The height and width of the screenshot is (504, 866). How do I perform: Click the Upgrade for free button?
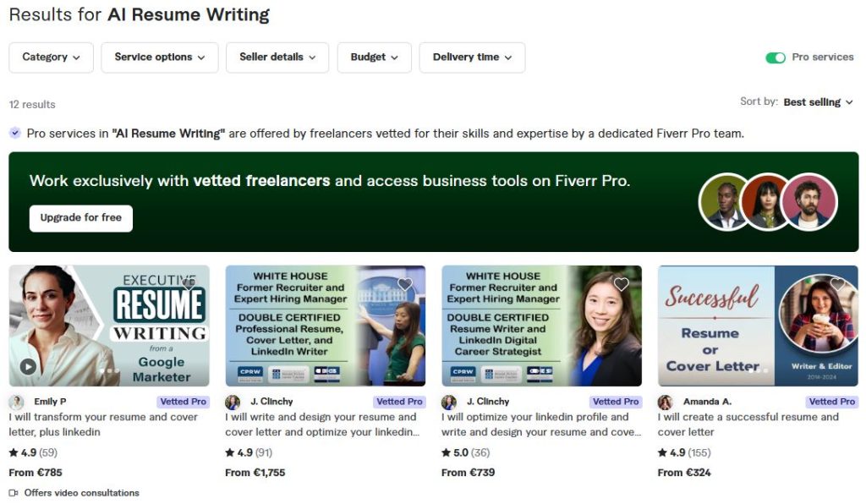pos(81,218)
